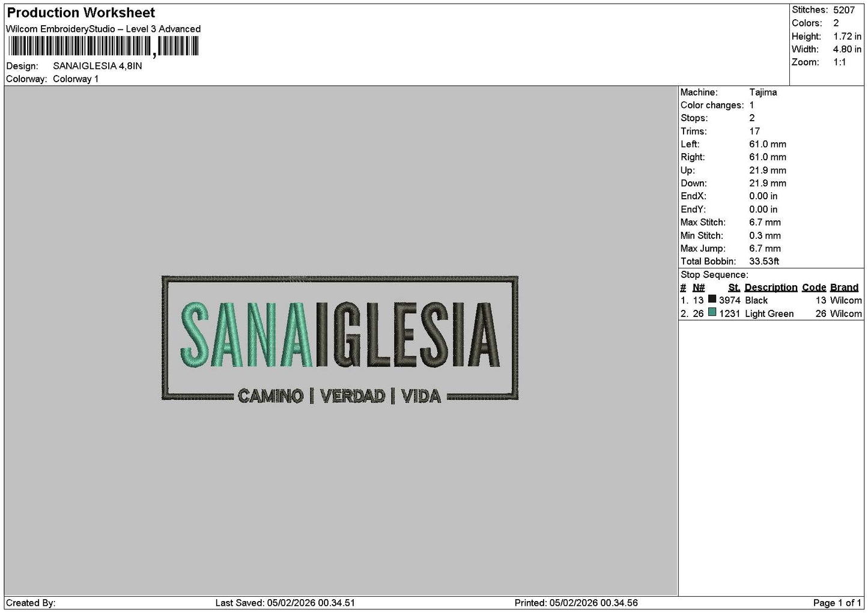The height and width of the screenshot is (613, 868).
Task: Click the 'Description' column header
Action: coord(771,288)
